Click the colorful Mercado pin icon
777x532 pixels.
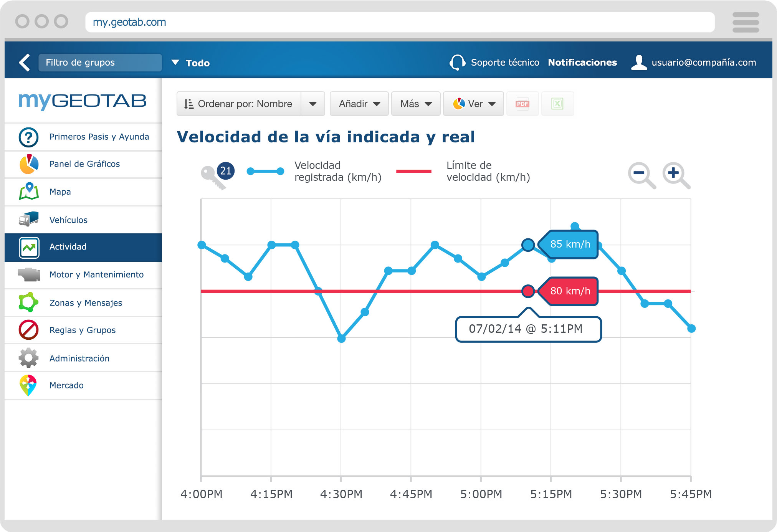click(x=28, y=385)
